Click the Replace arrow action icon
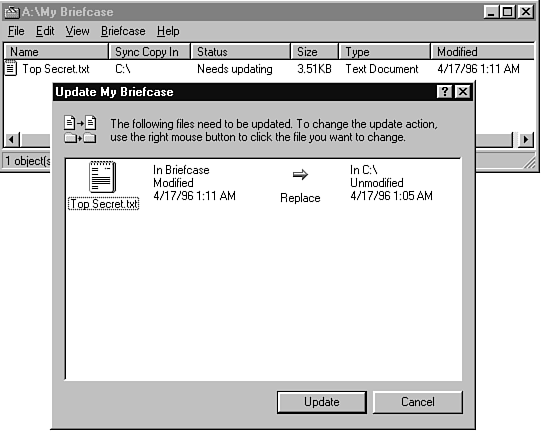The width and height of the screenshot is (554, 432). point(300,174)
